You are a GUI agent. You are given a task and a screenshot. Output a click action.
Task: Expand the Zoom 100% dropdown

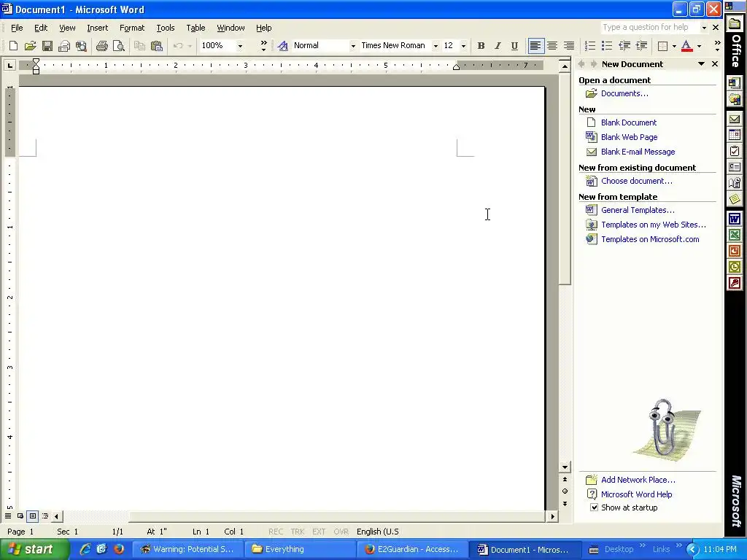point(240,46)
